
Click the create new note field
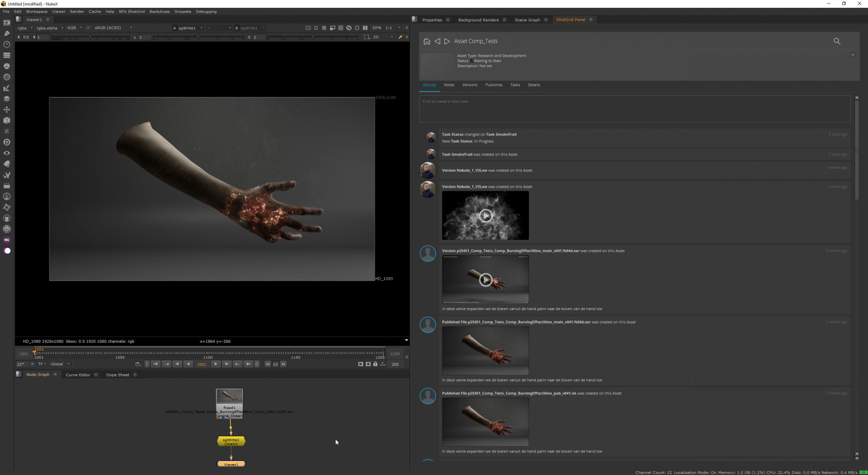point(635,109)
